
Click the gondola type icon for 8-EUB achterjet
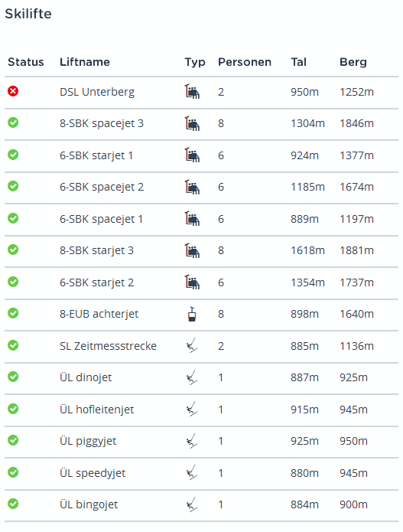pos(192,314)
